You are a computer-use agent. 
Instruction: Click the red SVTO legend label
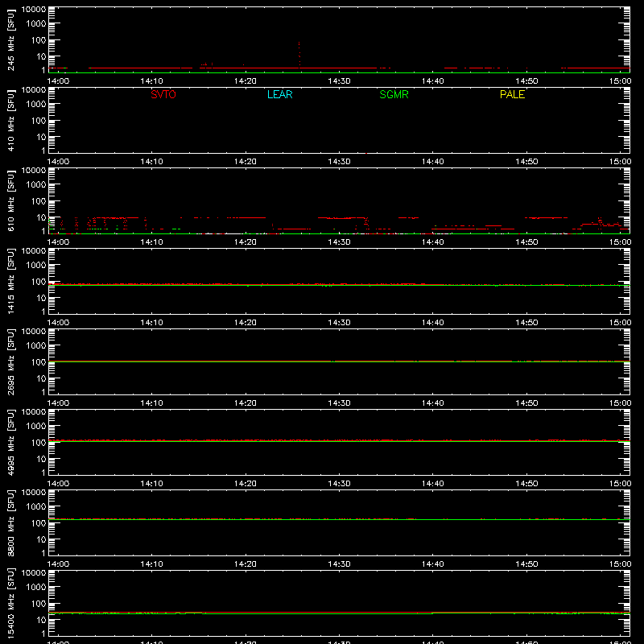(x=163, y=94)
